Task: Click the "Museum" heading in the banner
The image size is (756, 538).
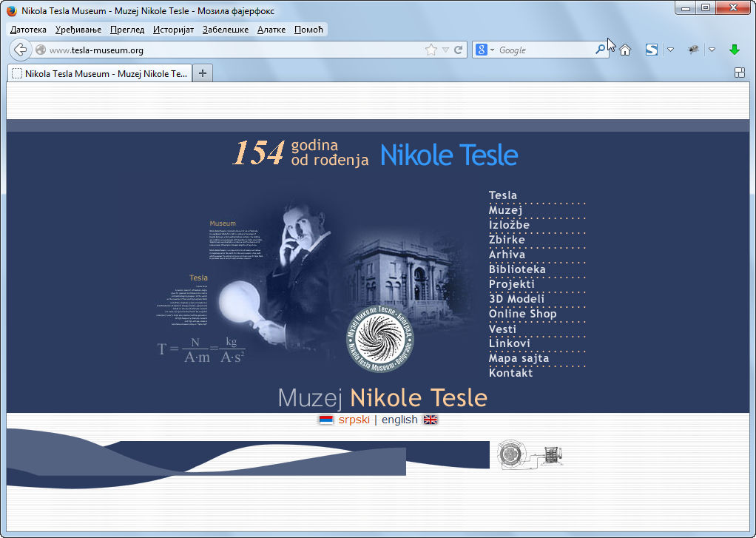Action: pyautogui.click(x=223, y=223)
